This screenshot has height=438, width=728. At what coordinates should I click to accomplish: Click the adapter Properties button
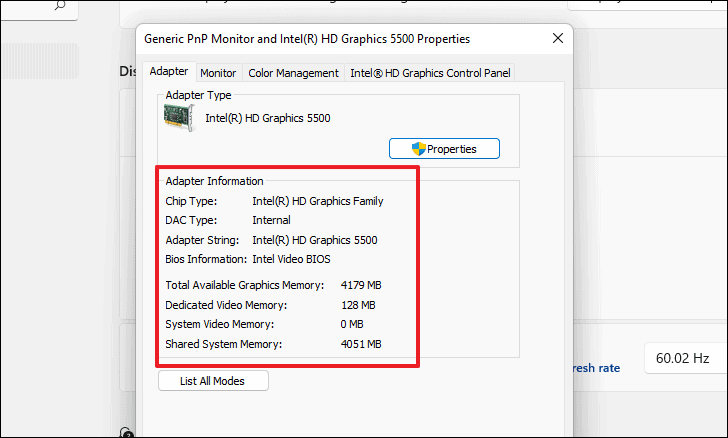coord(444,149)
